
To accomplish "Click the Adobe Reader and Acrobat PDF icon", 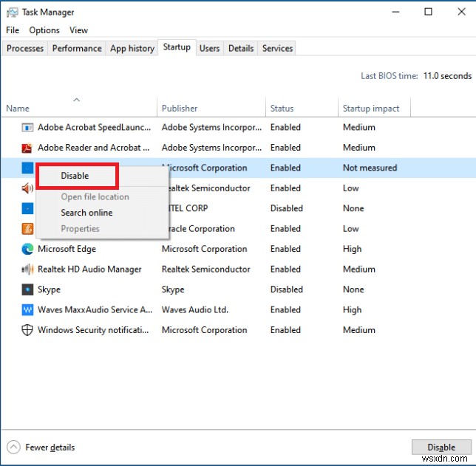I will pyautogui.click(x=27, y=148).
